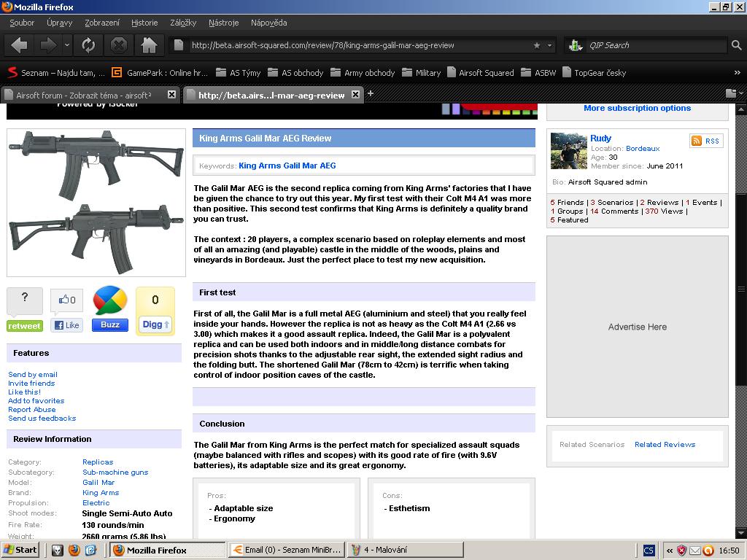Click the QIP Search input field

[x=657, y=45]
